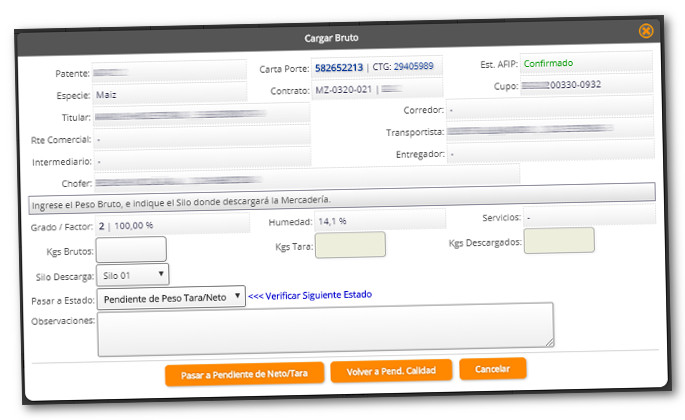Hit the Cancelar button
The width and height of the screenshot is (685, 420).
tap(492, 369)
